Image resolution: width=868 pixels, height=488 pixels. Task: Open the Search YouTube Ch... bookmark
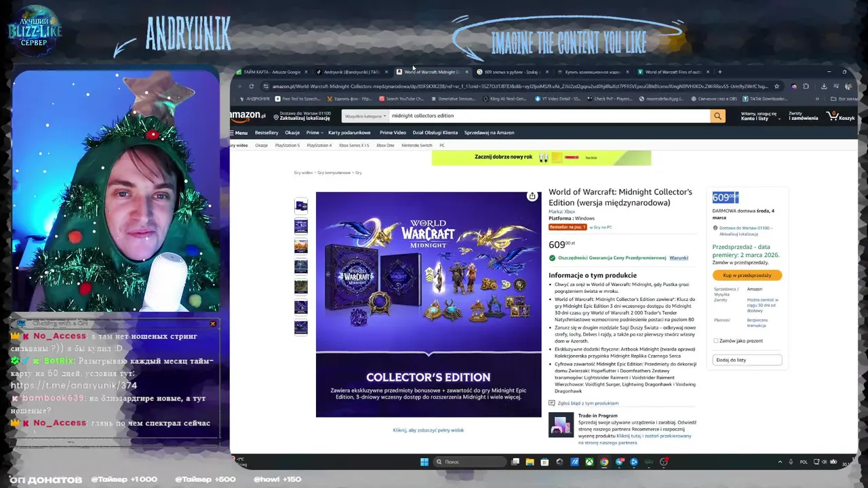(401, 99)
